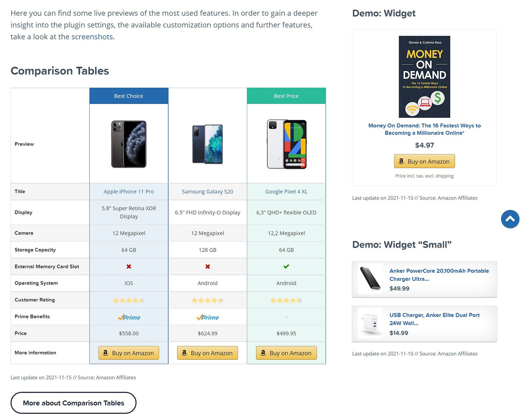Click the back-to-top arrow icon
The width and height of the screenshot is (532, 418).
[510, 219]
